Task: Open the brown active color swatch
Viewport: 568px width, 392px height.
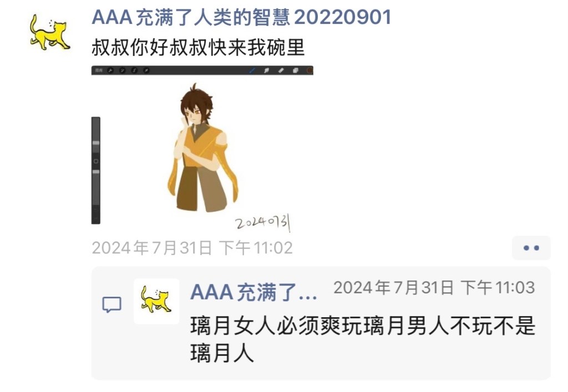Action: point(310,70)
